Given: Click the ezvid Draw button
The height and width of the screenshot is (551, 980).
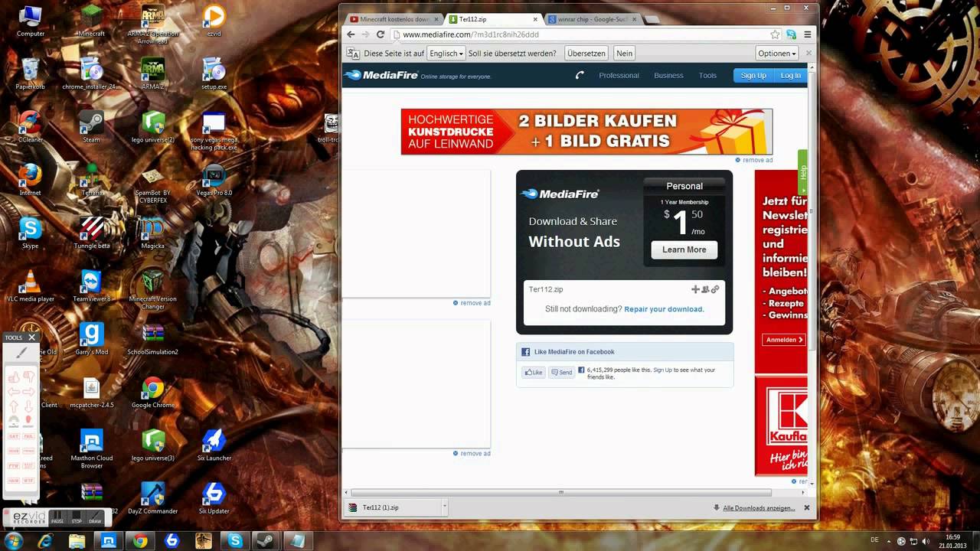Looking at the screenshot, I should click(x=95, y=518).
